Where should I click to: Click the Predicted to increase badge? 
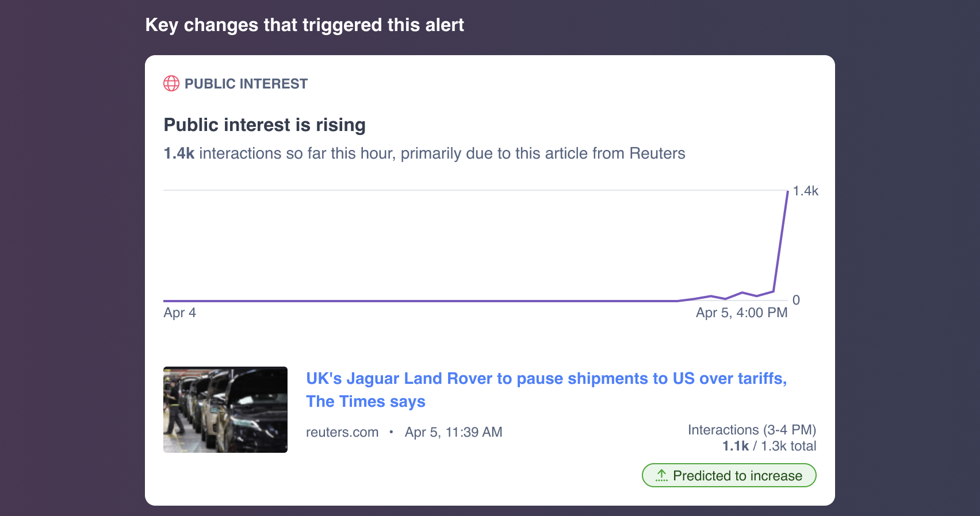tap(729, 476)
